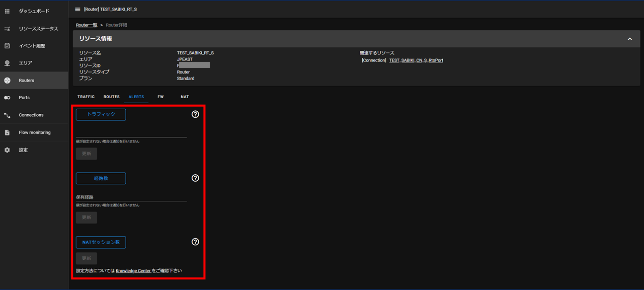Open help icon beside NATセッション数

pos(196,242)
